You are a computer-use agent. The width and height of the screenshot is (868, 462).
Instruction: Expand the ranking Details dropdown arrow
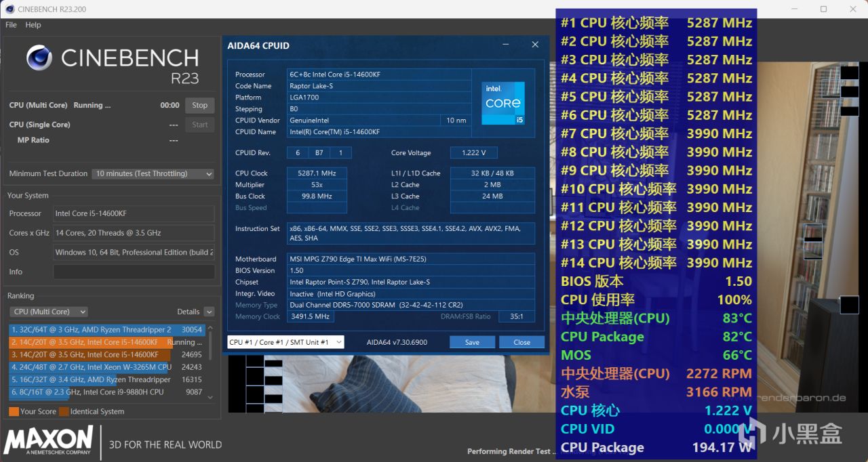pyautogui.click(x=209, y=312)
